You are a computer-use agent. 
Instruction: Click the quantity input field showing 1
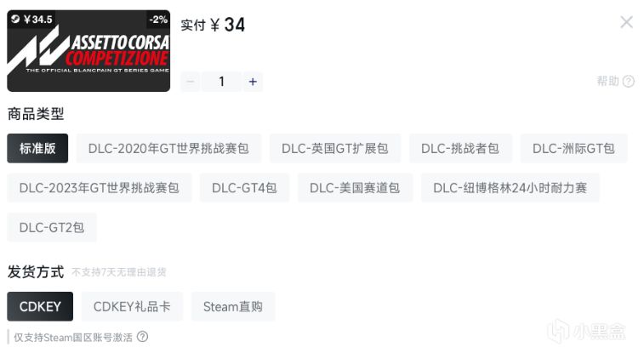coord(222,82)
